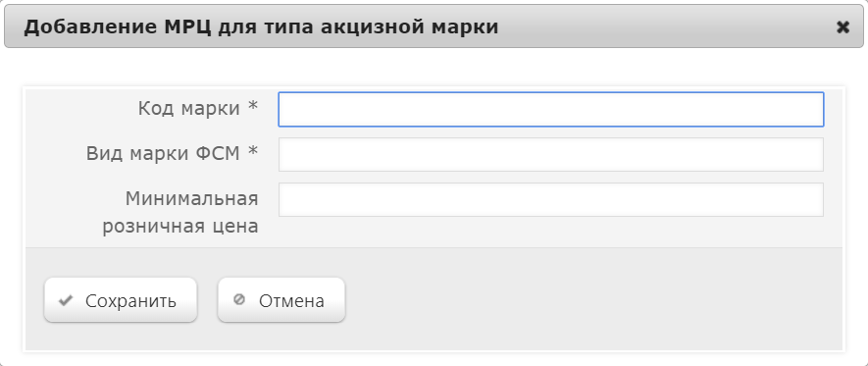Image resolution: width=868 pixels, height=366 pixels.
Task: Click the Минимальная label word
Action: (x=191, y=198)
